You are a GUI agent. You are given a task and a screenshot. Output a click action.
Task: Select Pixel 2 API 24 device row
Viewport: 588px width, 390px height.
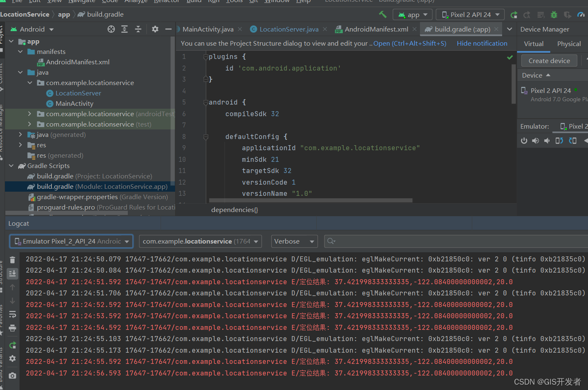(553, 95)
